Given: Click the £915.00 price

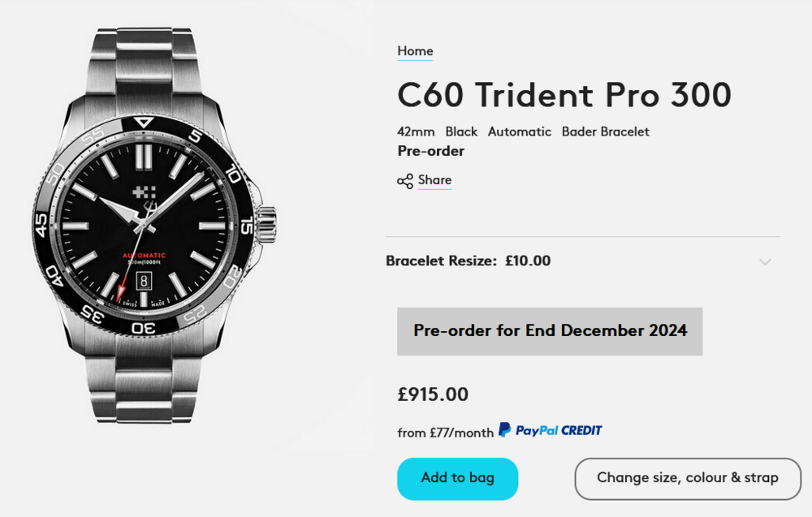Looking at the screenshot, I should coord(433,394).
